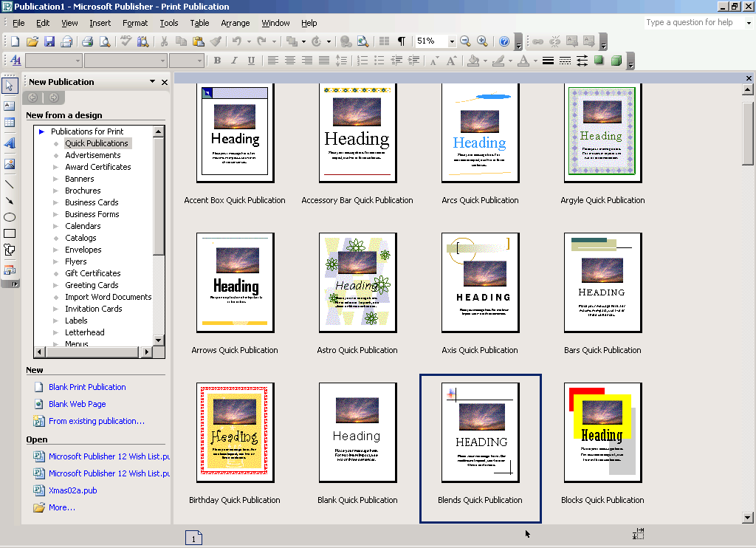Viewport: 756px width, 548px height.
Task: Select the Birthday Quick Publication thumbnail
Action: coord(234,432)
